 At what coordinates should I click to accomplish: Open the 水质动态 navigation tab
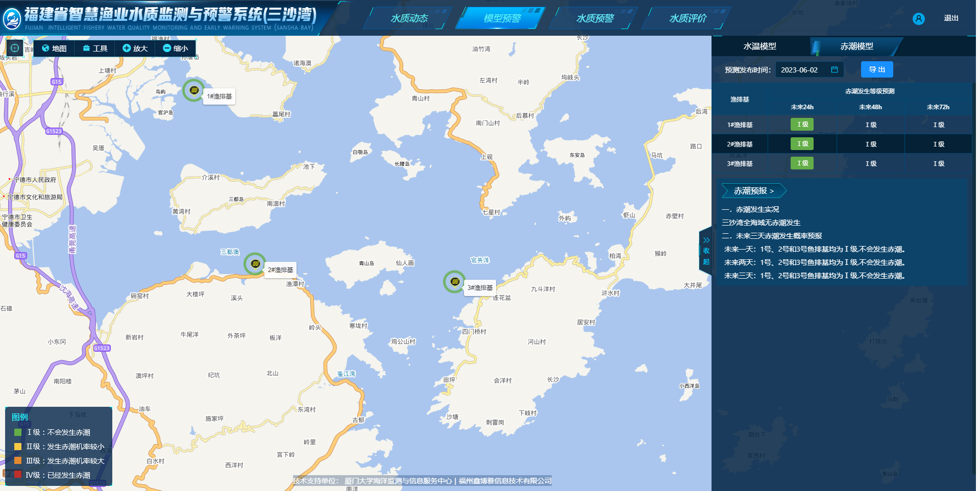[409, 18]
